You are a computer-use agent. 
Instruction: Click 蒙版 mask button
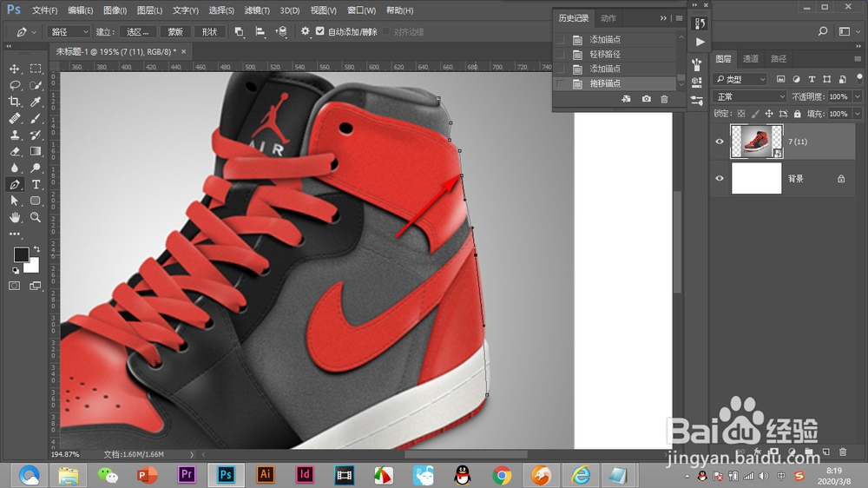pos(175,31)
